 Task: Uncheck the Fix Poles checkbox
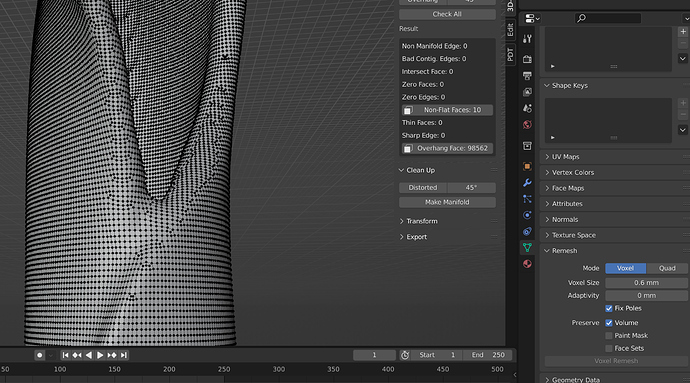[609, 308]
